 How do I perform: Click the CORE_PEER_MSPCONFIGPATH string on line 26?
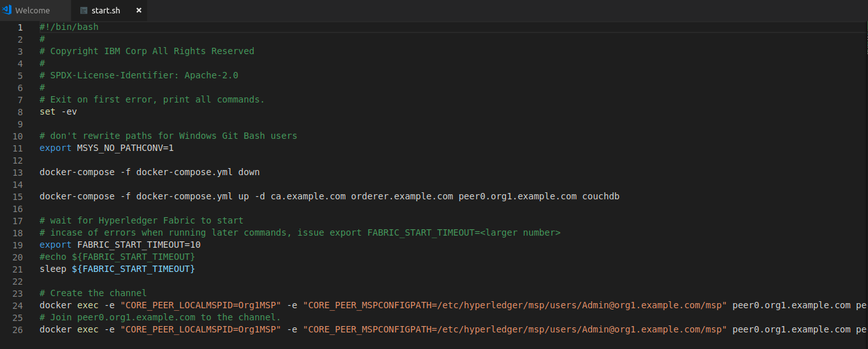pyautogui.click(x=515, y=329)
